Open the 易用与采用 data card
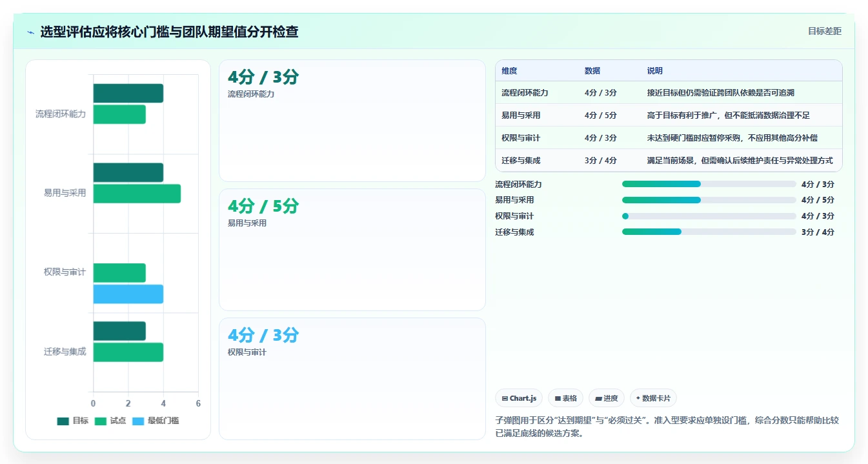 pyautogui.click(x=352, y=250)
